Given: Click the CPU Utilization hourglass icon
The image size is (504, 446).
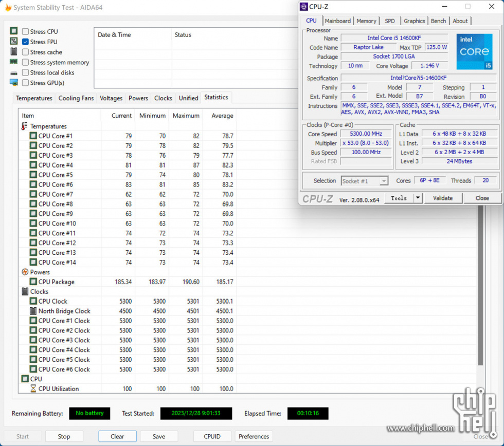Looking at the screenshot, I should point(33,388).
